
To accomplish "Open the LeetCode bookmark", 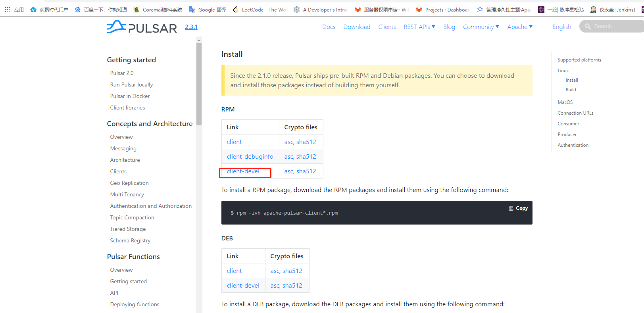I will 260,10.
